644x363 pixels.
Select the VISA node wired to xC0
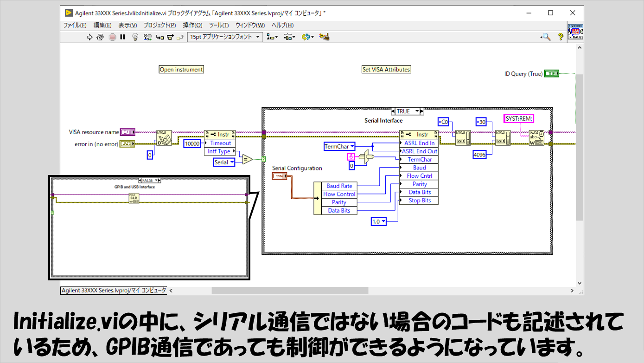click(462, 138)
